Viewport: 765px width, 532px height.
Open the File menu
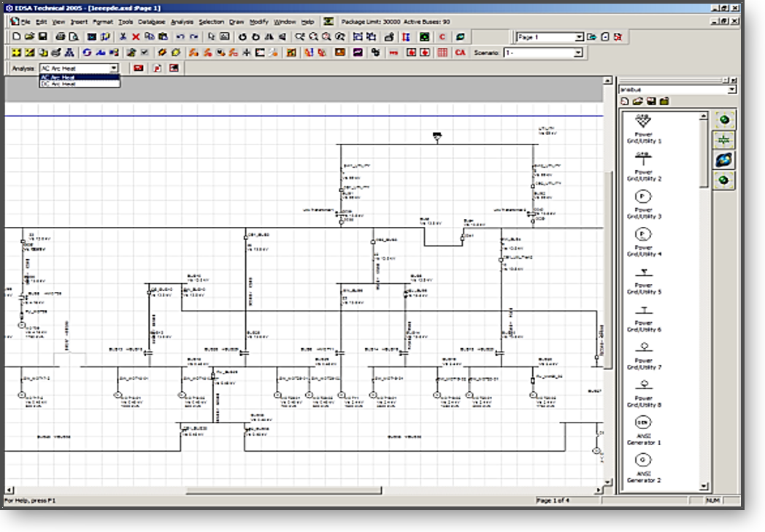tap(26, 22)
